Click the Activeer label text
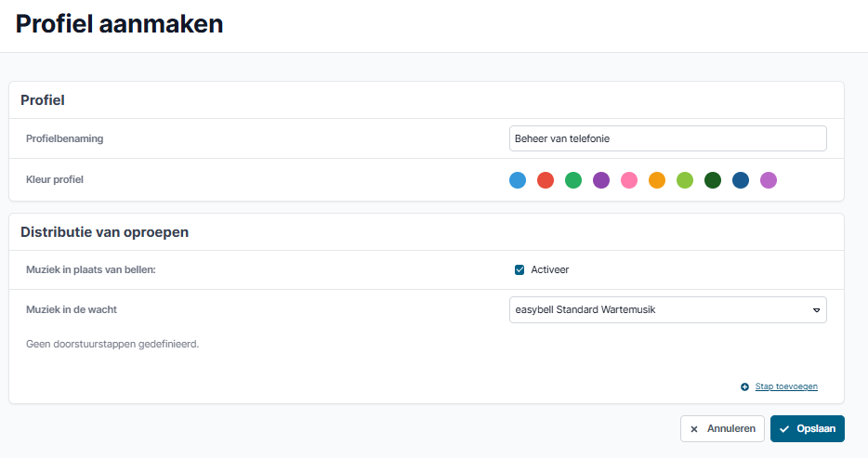 tap(549, 270)
